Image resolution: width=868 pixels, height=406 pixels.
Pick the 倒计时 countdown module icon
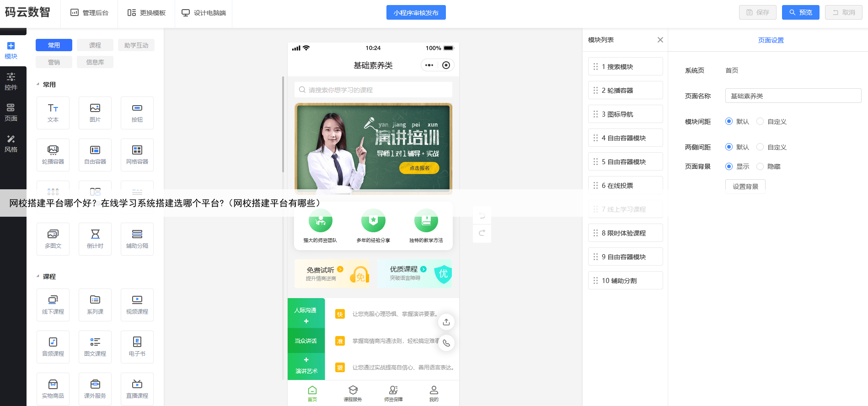(x=95, y=239)
